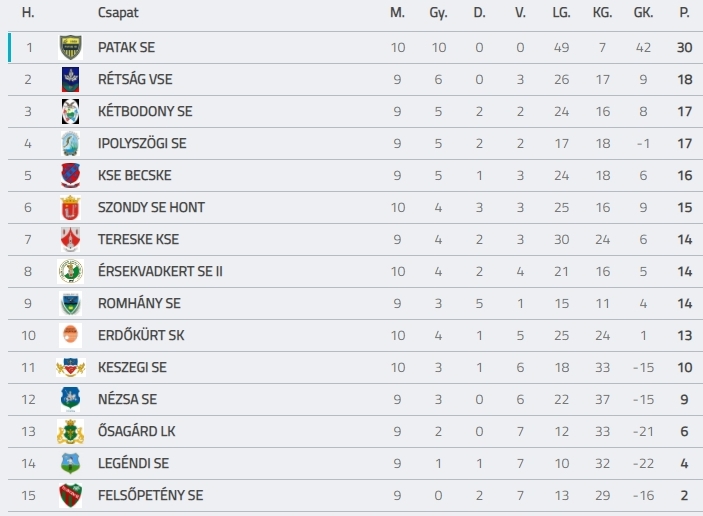Open the ERDŐKÜRT SK team link
Image resolution: width=703 pixels, height=516 pixels.
point(141,335)
